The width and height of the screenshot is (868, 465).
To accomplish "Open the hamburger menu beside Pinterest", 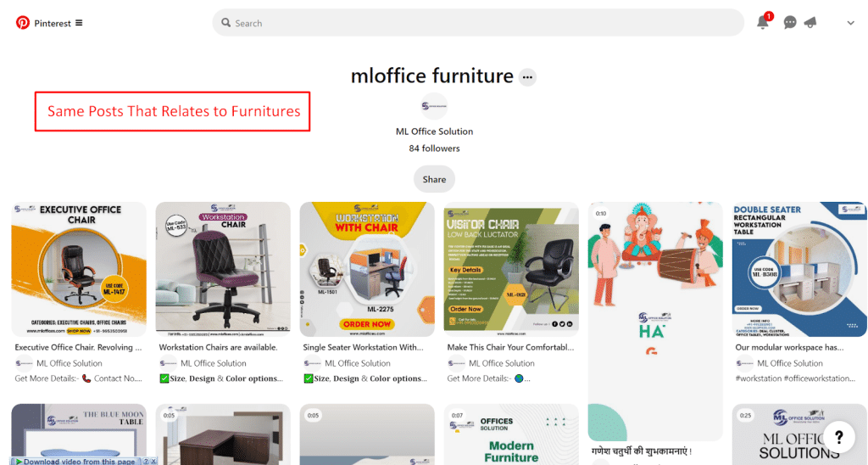I will pyautogui.click(x=79, y=23).
